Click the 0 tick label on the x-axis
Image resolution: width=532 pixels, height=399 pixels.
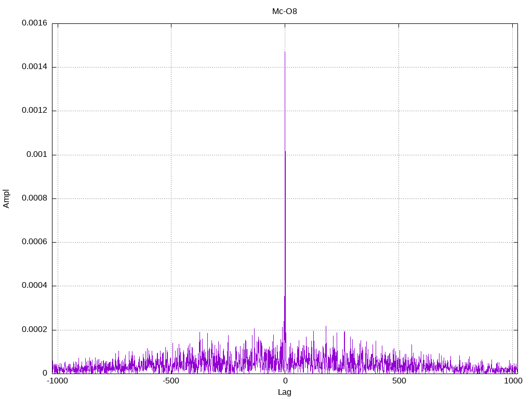click(285, 381)
